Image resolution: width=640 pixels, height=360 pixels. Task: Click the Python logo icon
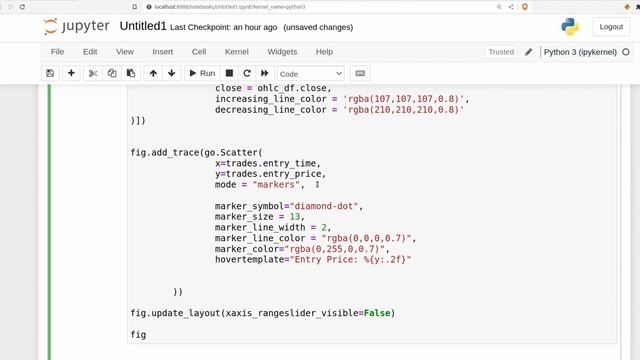click(570, 27)
